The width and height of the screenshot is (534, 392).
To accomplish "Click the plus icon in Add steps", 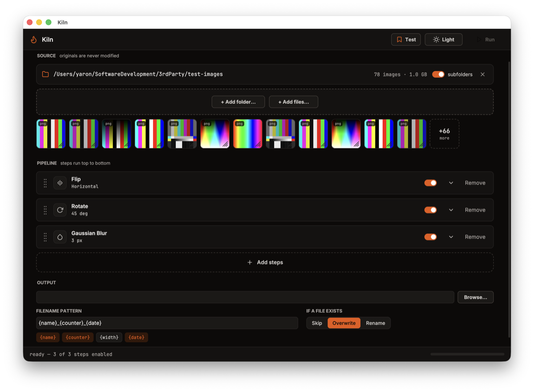I will [x=250, y=263].
